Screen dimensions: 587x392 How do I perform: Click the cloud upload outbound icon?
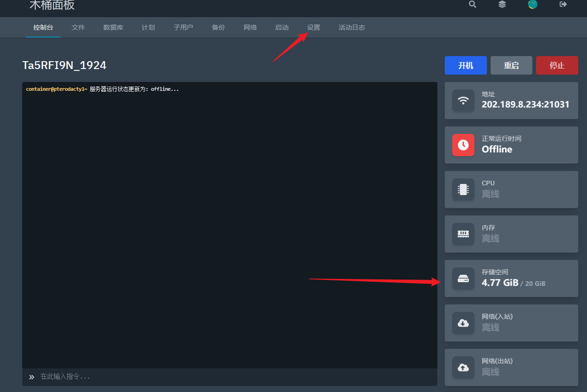click(463, 367)
